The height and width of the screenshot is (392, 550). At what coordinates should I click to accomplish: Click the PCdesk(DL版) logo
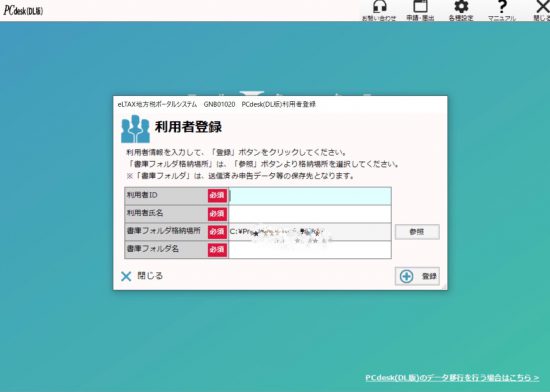(x=23, y=10)
